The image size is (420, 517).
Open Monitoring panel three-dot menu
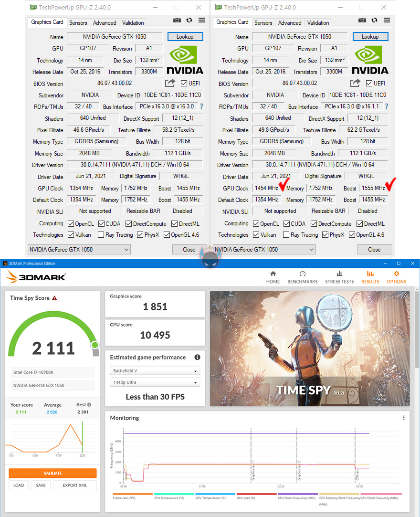click(x=404, y=418)
